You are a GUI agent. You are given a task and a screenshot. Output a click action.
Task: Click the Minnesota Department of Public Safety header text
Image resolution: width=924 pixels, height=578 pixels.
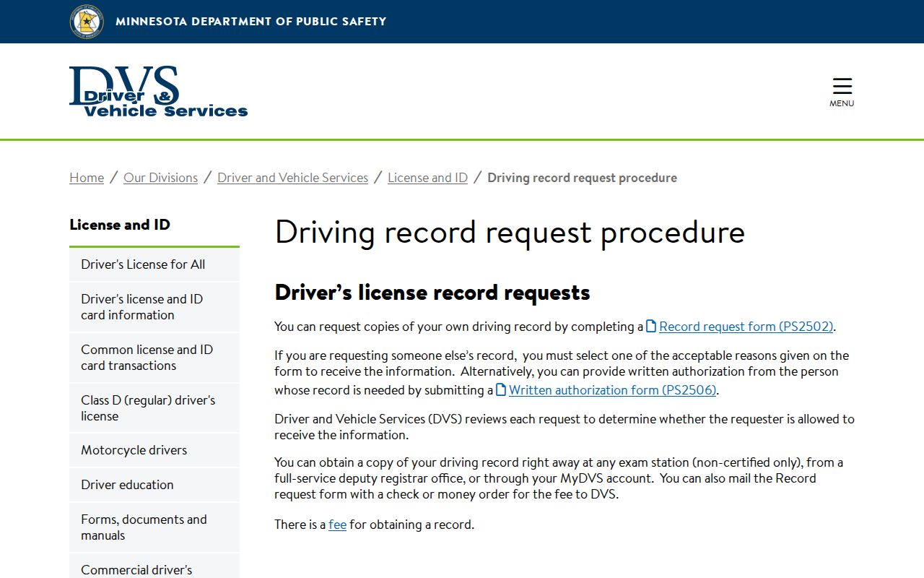(x=251, y=22)
